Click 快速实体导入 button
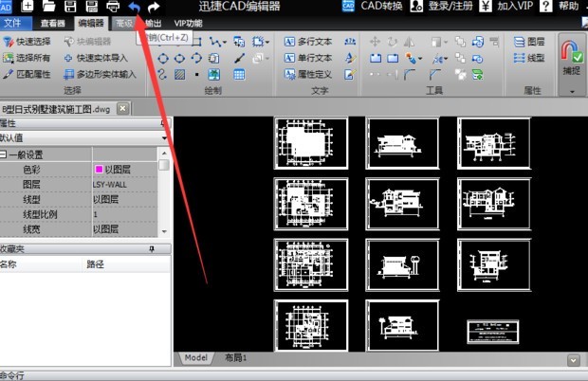588x381 pixels. pyautogui.click(x=96, y=58)
